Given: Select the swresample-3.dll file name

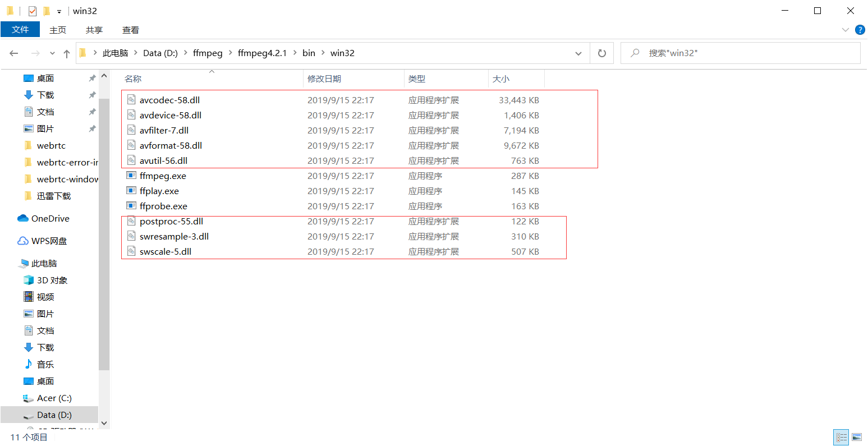Looking at the screenshot, I should [174, 236].
